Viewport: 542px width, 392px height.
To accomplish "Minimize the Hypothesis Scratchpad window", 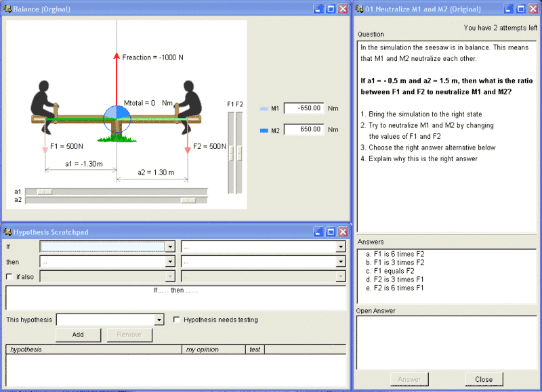I will coord(318,232).
